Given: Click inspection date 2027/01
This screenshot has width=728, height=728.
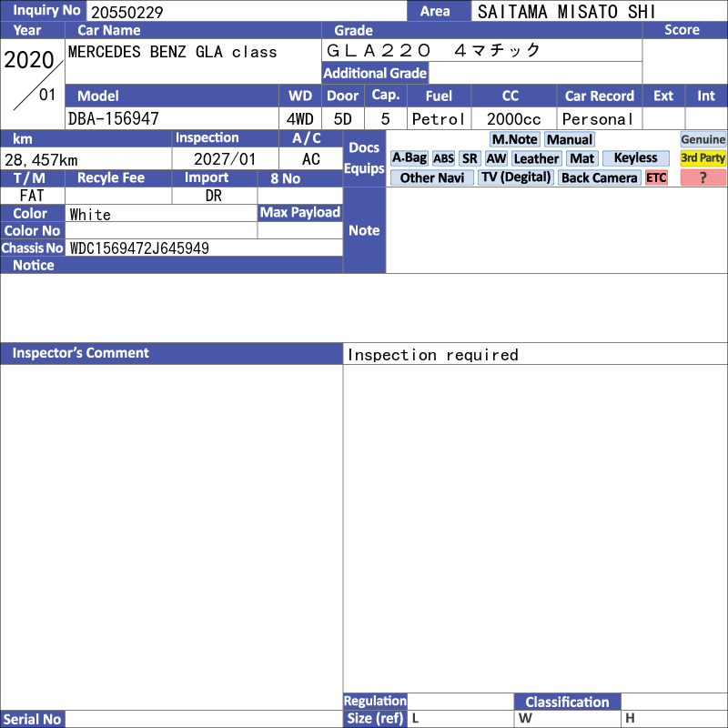Looking at the screenshot, I should click(x=225, y=159).
